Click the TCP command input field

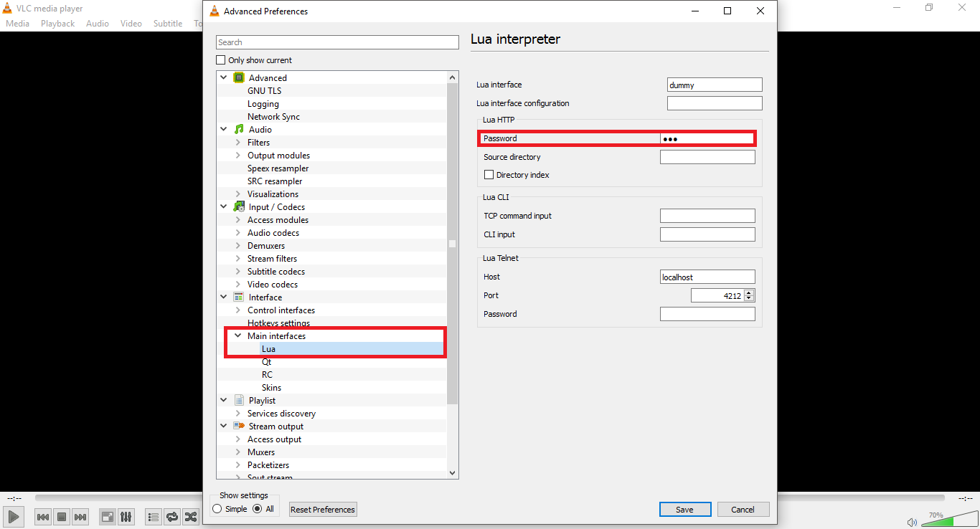pos(707,216)
